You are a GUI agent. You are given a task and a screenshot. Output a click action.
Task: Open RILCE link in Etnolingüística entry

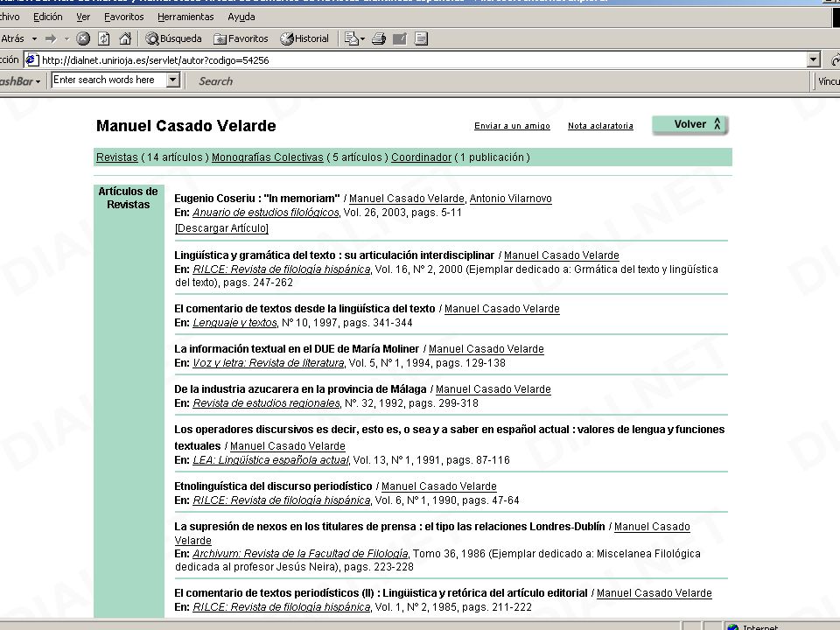pos(281,500)
